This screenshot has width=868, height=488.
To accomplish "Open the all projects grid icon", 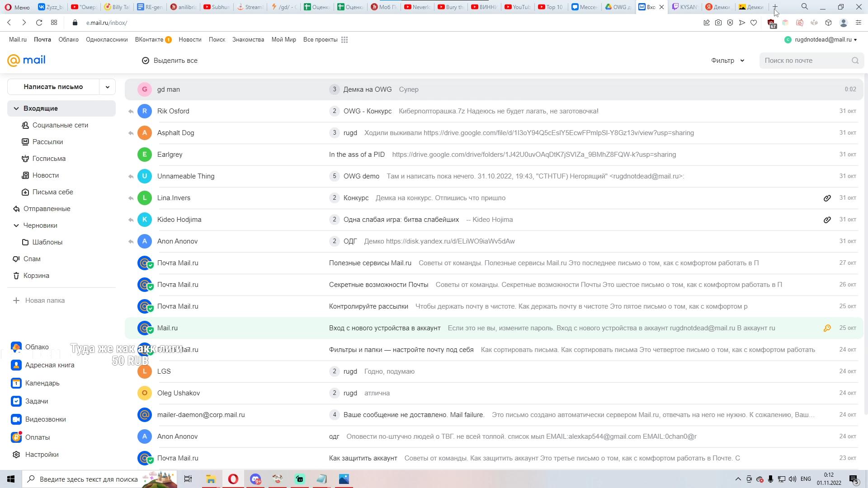I will tap(344, 40).
